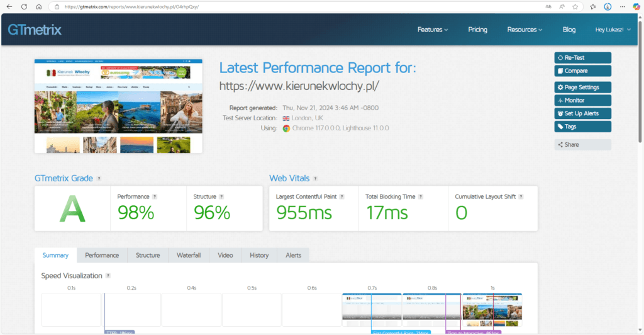Click the First Contentful Paint marker
The height and width of the screenshot is (335, 644).
tap(401, 332)
